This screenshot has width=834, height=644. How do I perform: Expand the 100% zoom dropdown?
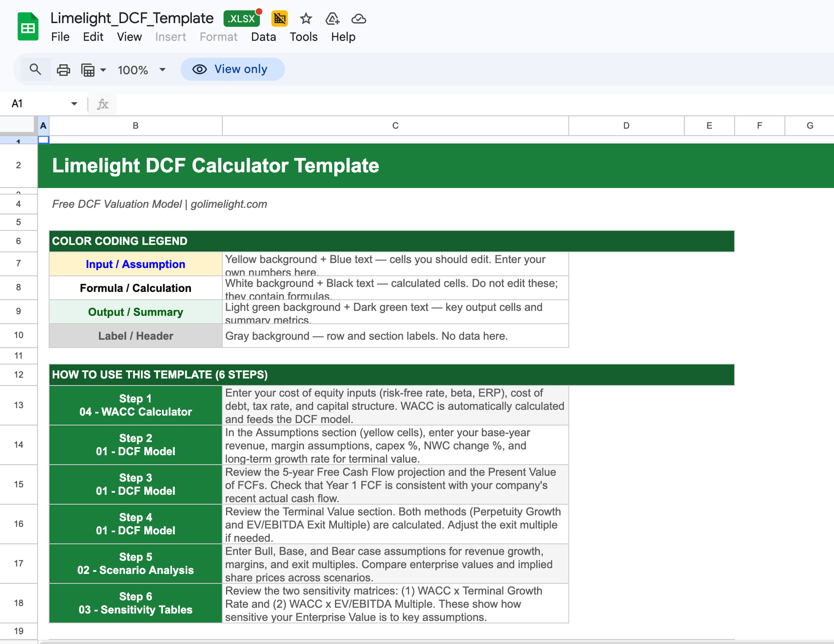pyautogui.click(x=162, y=70)
